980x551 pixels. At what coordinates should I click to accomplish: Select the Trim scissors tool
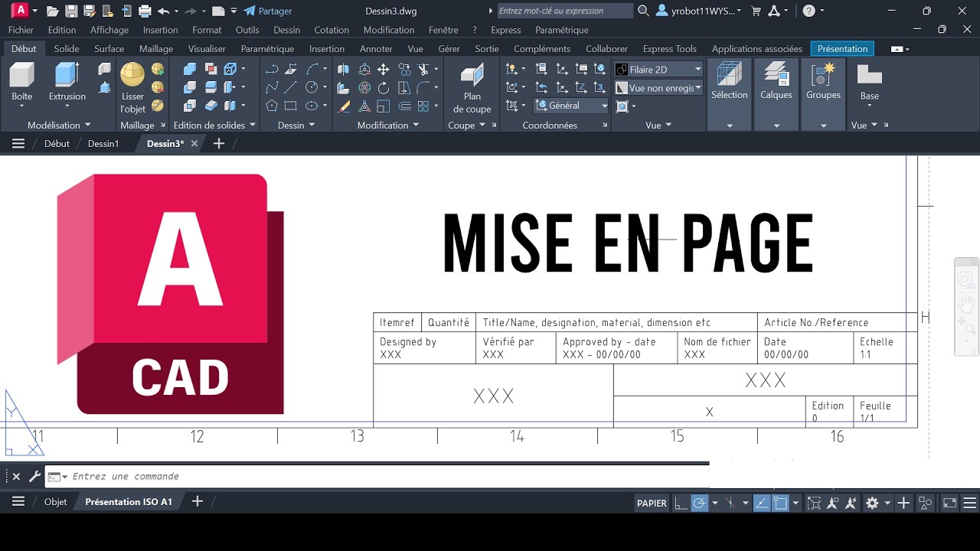(x=423, y=69)
